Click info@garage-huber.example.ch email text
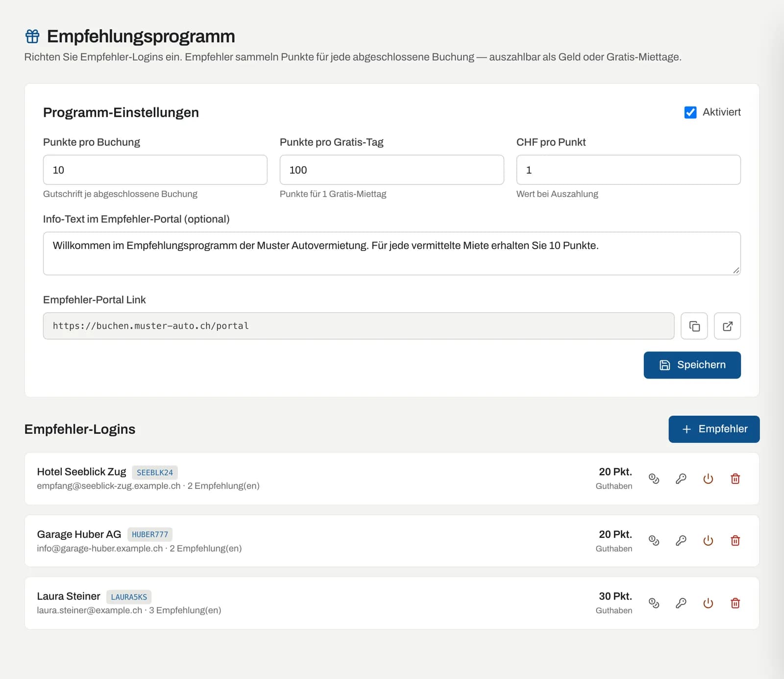This screenshot has height=679, width=784. 100,548
